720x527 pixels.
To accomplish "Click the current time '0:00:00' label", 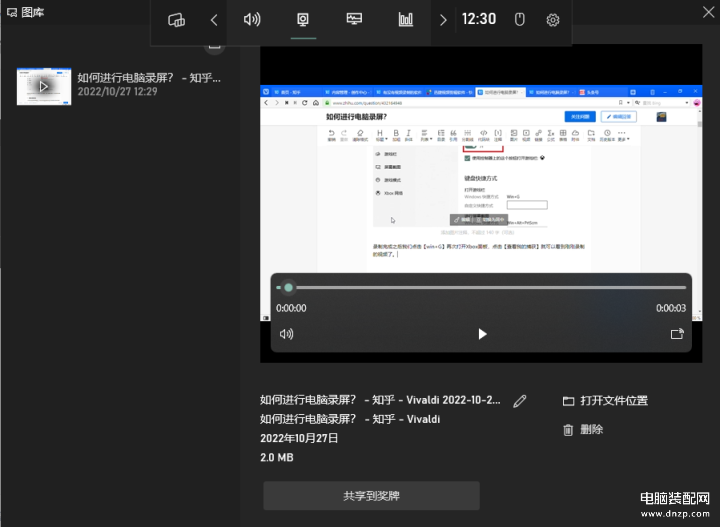I will tap(291, 308).
